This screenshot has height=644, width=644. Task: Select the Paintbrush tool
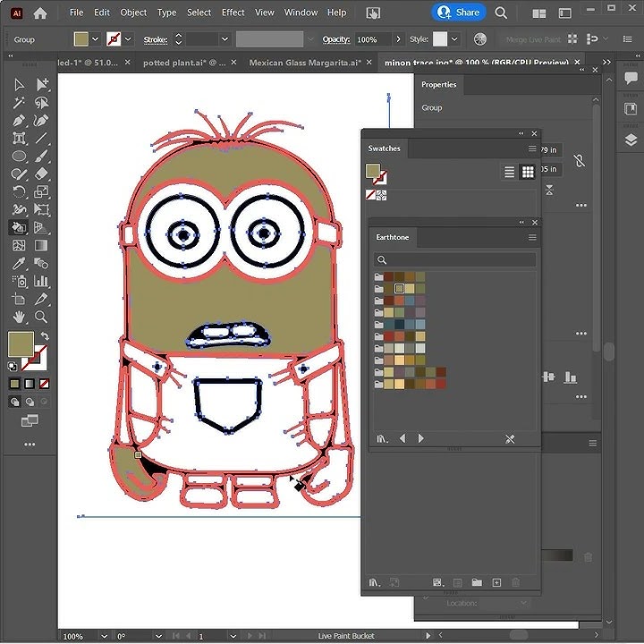tap(41, 156)
